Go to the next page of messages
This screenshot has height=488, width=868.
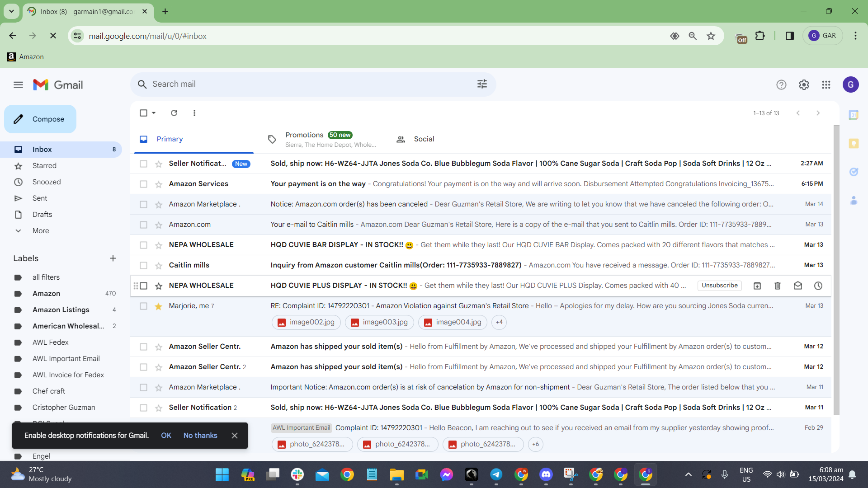coord(818,113)
